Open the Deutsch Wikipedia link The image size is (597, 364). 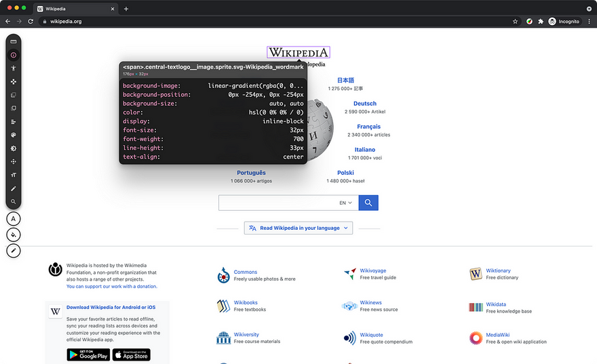coord(365,104)
